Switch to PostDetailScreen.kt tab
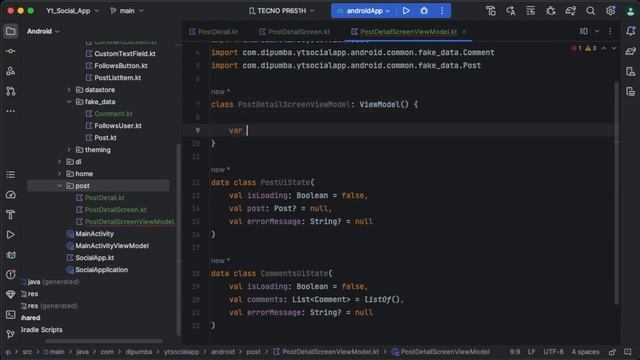Screen dimensions: 640x360 (x=295, y=31)
